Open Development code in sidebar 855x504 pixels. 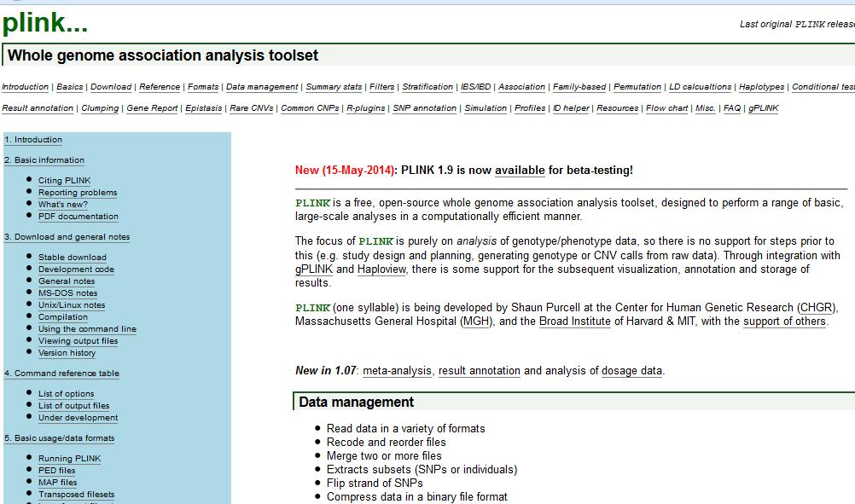[76, 269]
